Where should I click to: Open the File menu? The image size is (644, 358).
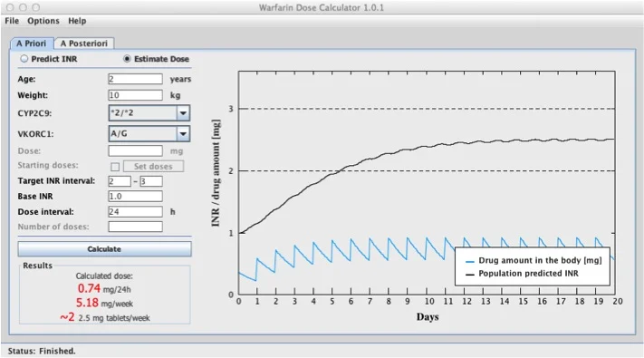pos(12,21)
